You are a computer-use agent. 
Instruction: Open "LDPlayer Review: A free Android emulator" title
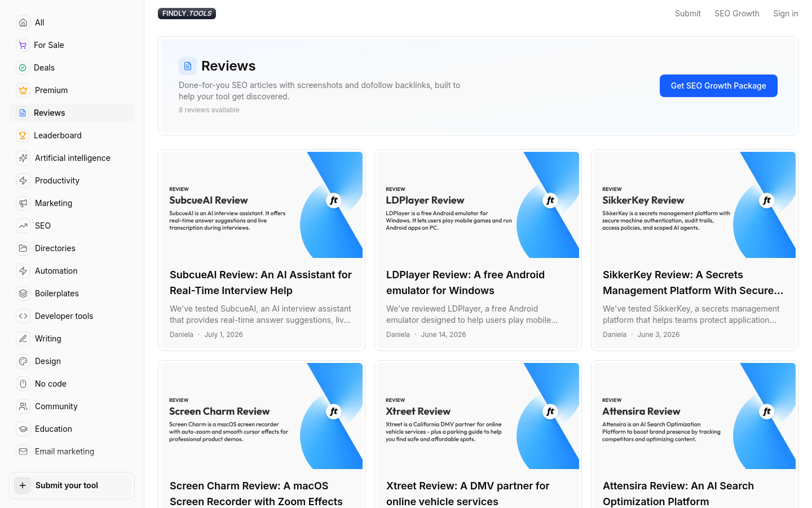click(x=466, y=283)
